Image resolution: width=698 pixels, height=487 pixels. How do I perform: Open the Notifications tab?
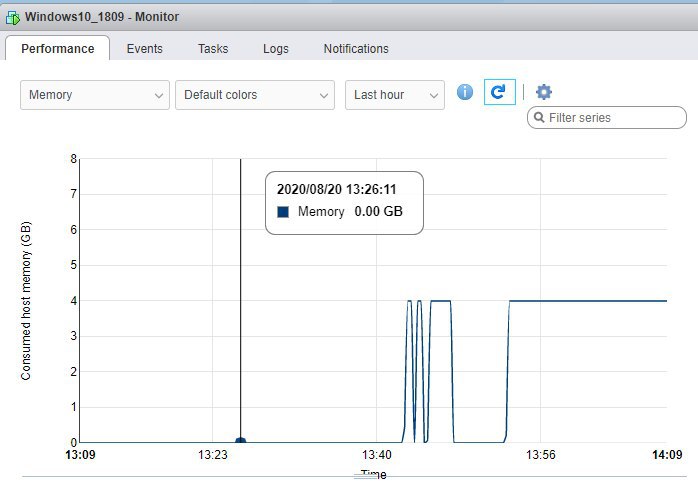356,49
